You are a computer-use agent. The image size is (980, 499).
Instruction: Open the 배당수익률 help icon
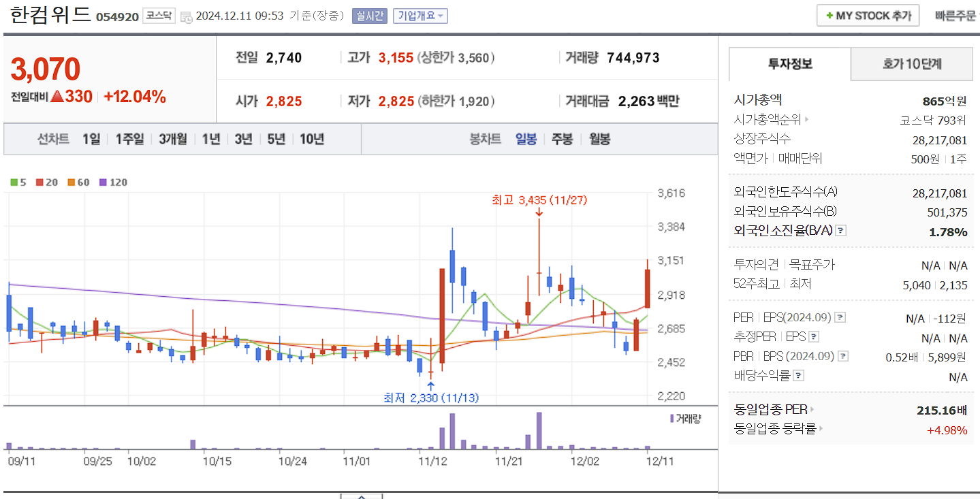click(x=797, y=375)
